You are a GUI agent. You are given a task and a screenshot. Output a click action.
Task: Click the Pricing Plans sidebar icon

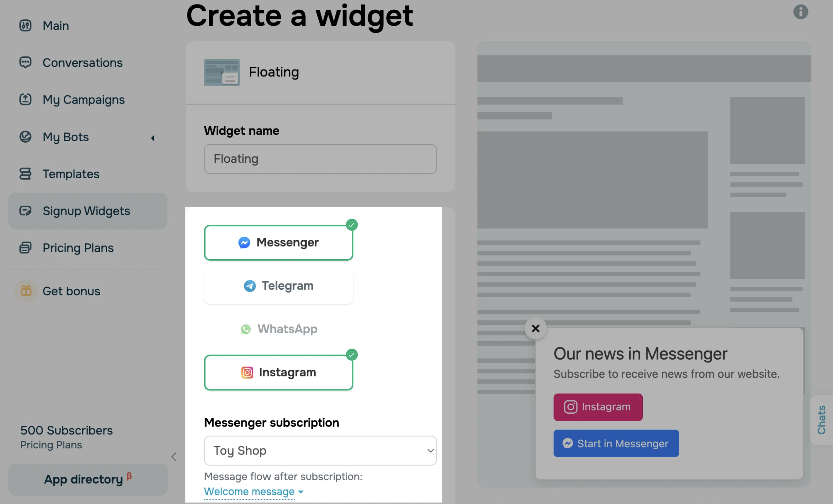(x=25, y=248)
